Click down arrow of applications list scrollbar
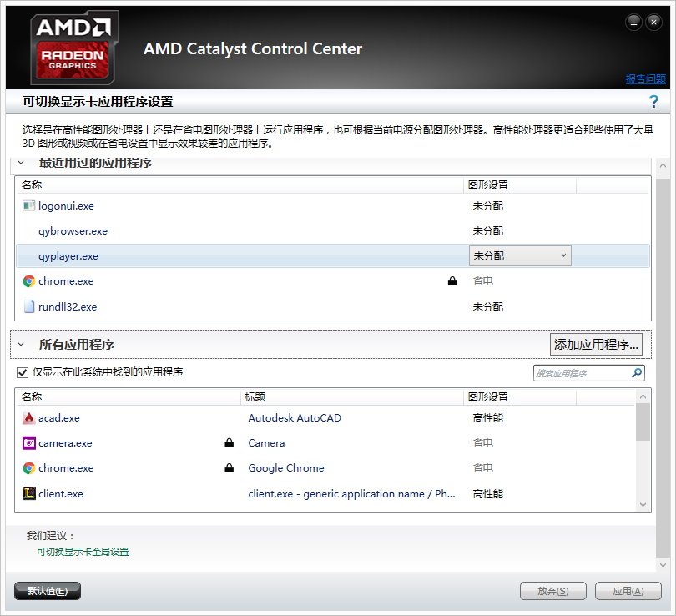The height and width of the screenshot is (616, 676). 643,505
